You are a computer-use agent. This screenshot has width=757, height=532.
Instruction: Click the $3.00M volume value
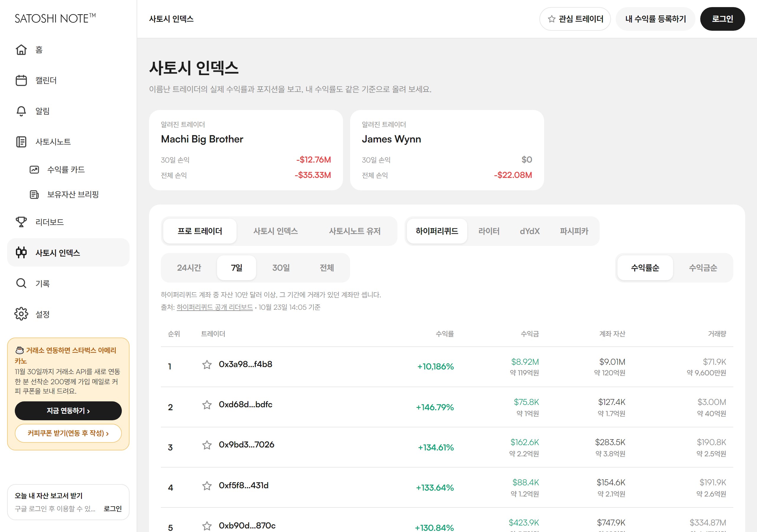[x=711, y=402]
